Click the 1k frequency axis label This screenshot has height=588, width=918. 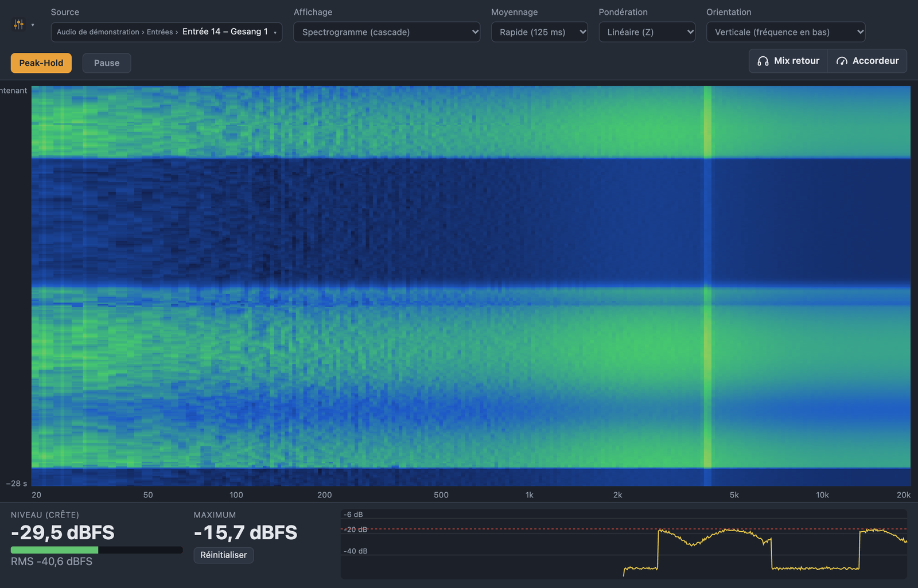coord(529,495)
